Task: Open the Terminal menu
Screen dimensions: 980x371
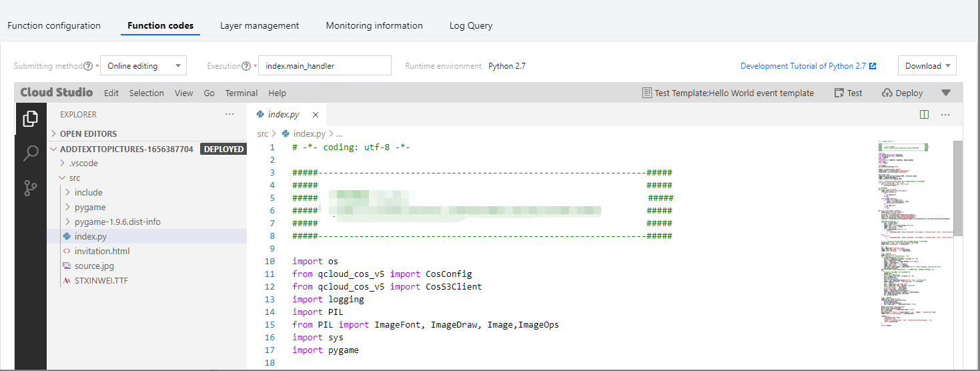Action: tap(241, 93)
